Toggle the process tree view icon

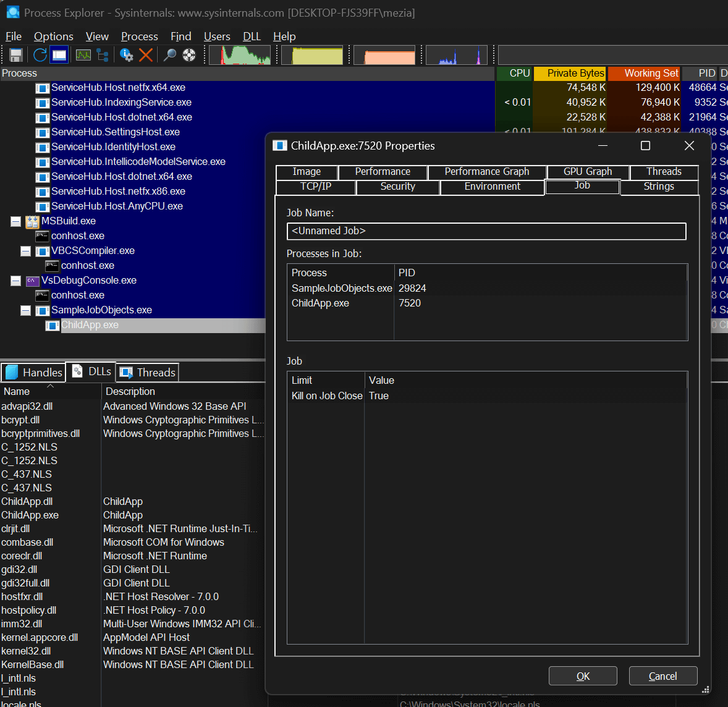[103, 55]
